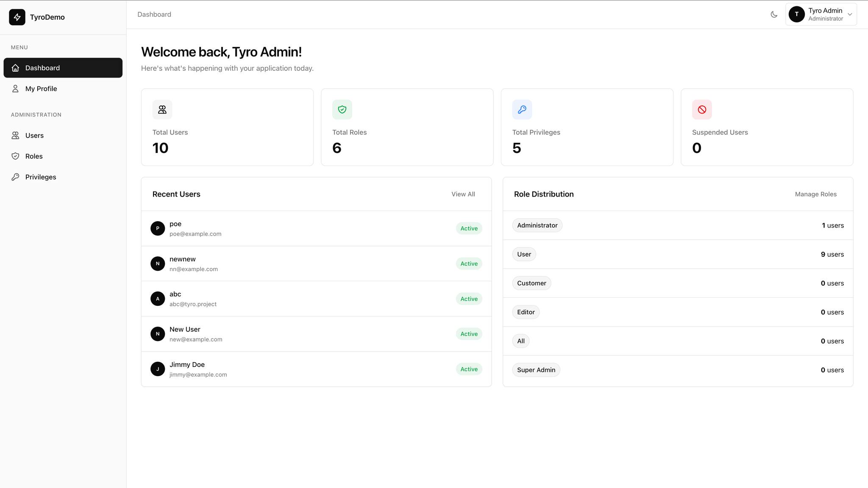Click the abc@tyro.project email
This screenshot has height=488, width=868.
tap(193, 304)
